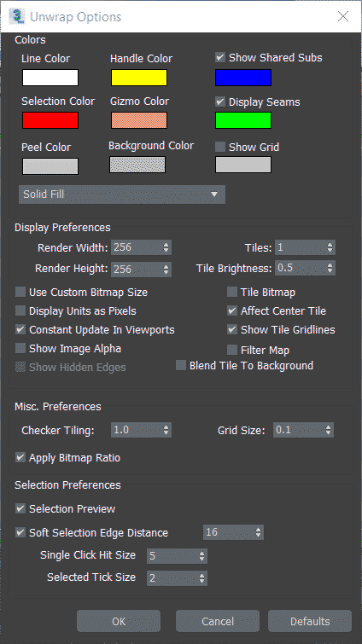This screenshot has width=362, height=644.
Task: Open the red Selection Color swatch
Action: click(x=50, y=120)
